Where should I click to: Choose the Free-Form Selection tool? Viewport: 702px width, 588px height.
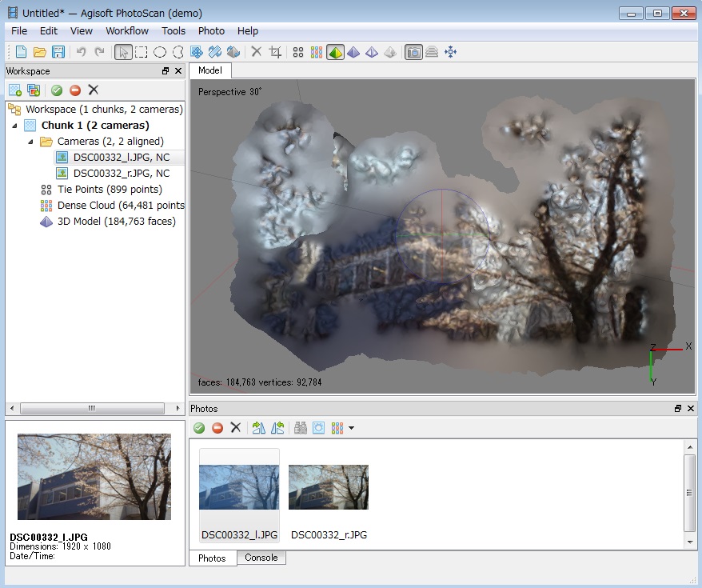[177, 52]
